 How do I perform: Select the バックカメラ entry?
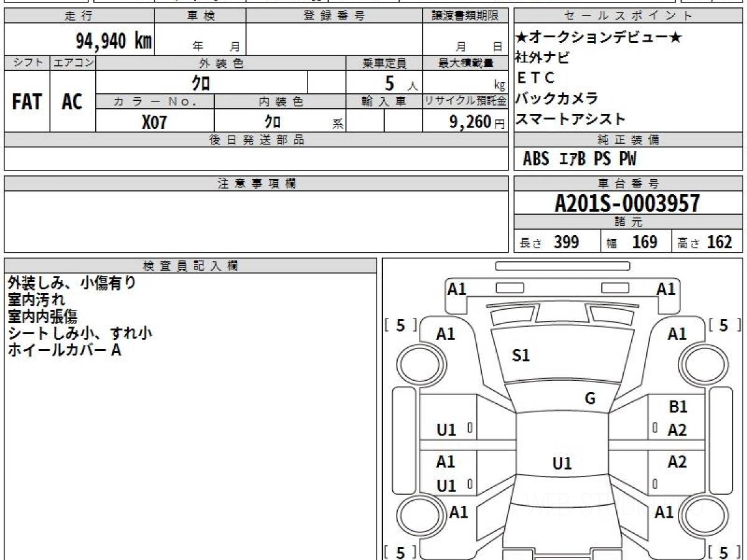(x=557, y=98)
